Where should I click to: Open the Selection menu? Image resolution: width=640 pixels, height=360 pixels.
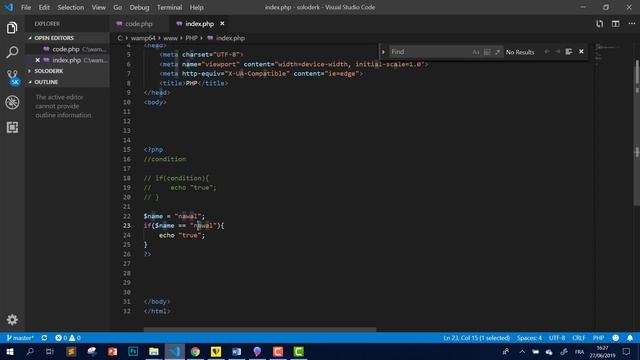tap(71, 7)
